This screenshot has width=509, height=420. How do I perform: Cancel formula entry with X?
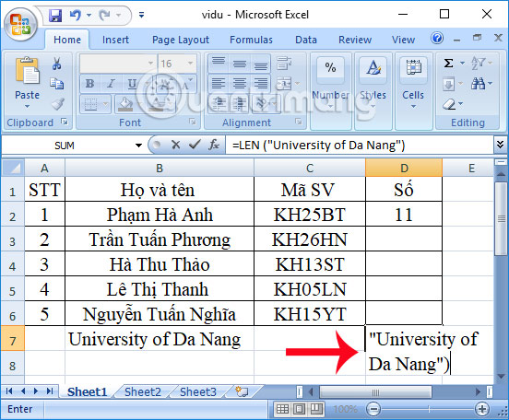tap(175, 145)
